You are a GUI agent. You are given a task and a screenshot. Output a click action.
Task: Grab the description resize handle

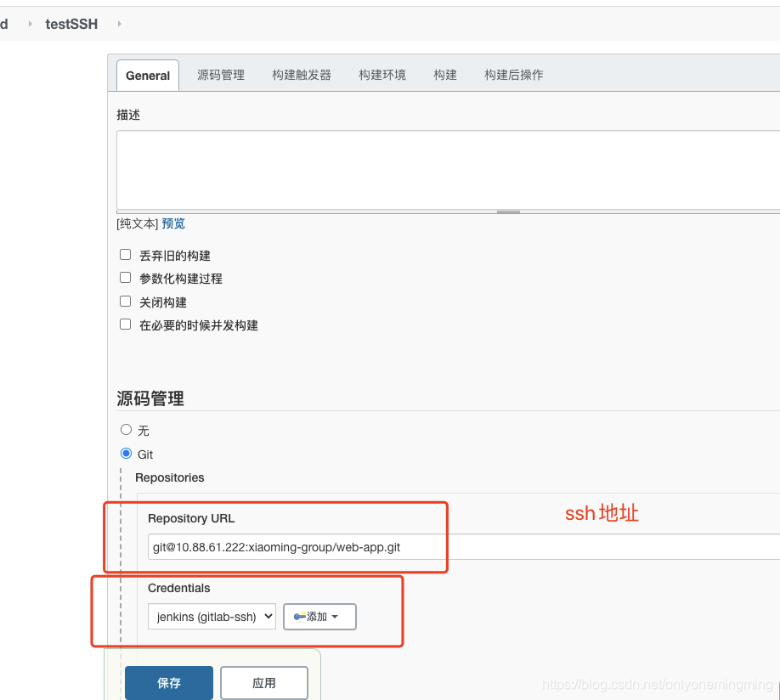pyautogui.click(x=508, y=212)
